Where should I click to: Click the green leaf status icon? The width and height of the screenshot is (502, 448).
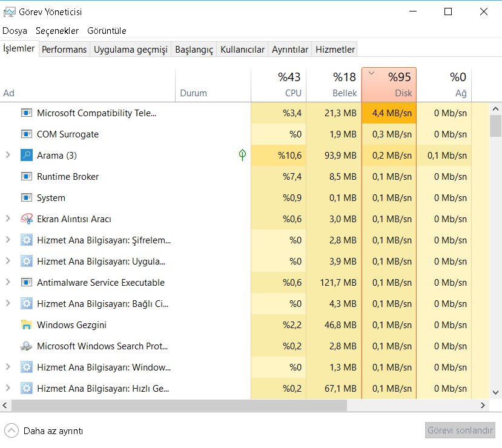tap(242, 156)
